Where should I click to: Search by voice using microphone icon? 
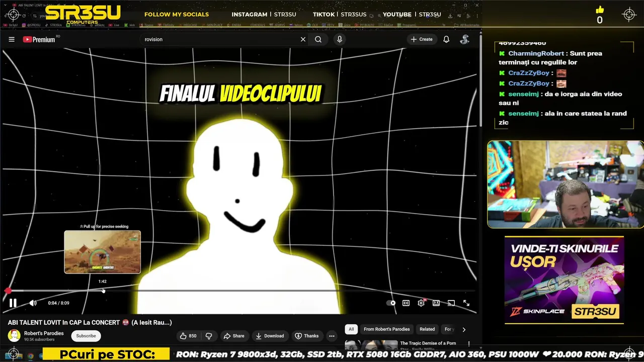340,39
